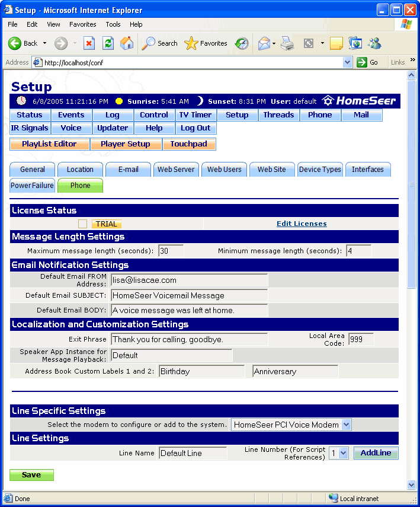Expand the Back button history dropdown arrow
This screenshot has width=420, height=507.
tap(44, 43)
